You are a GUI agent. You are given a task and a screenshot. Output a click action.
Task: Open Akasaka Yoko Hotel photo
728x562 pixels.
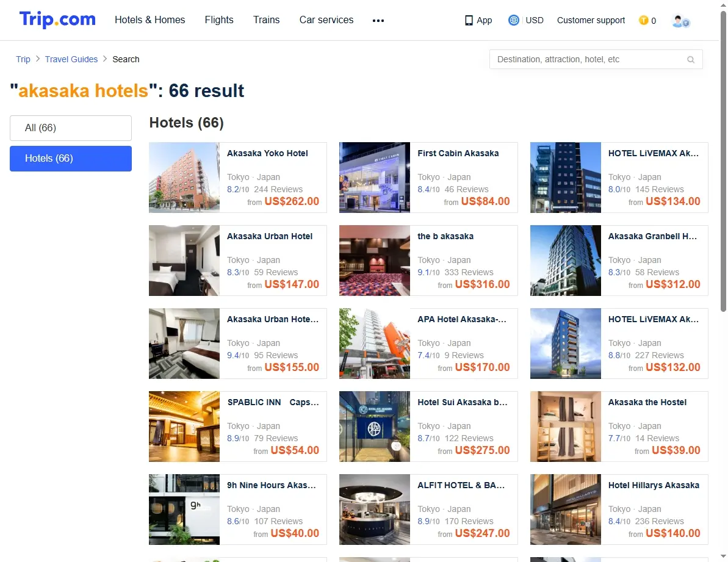tap(184, 178)
